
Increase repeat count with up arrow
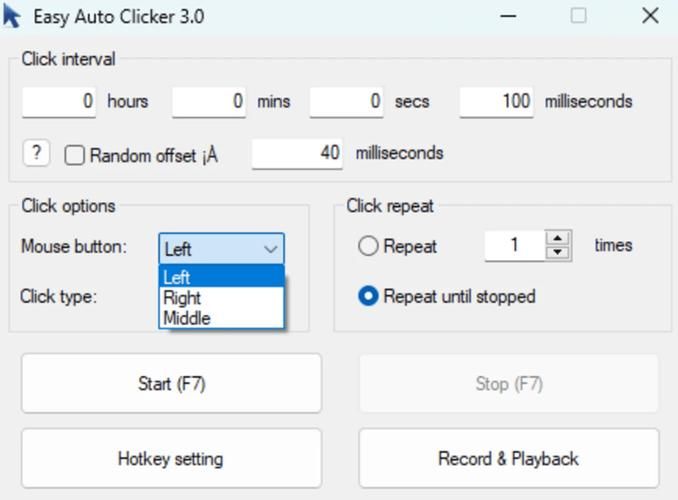click(x=558, y=238)
